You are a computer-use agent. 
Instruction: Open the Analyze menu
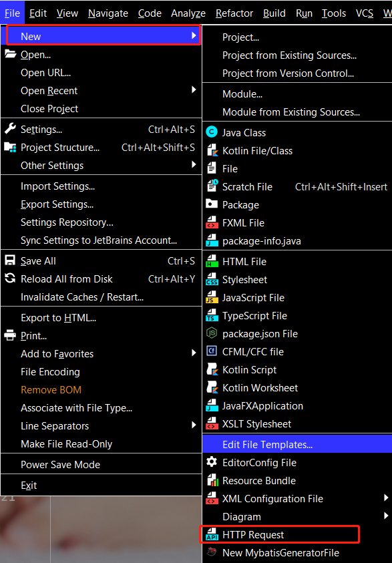coord(188,13)
